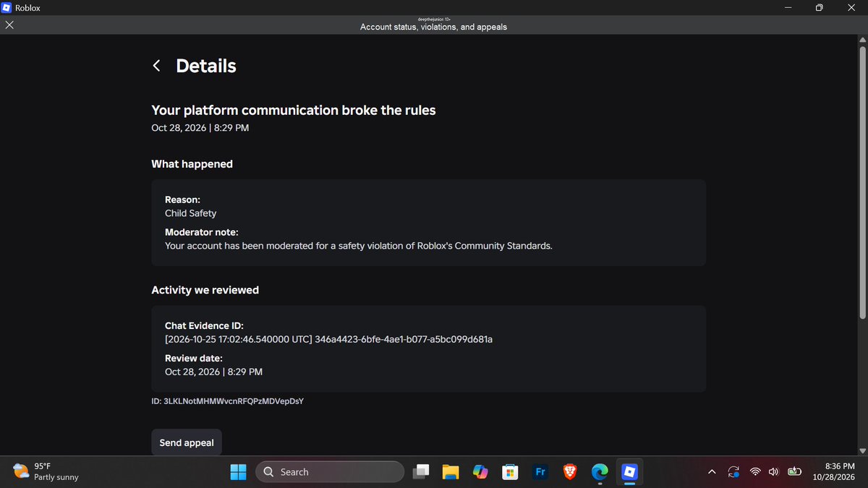Click the Send appeal button
868x488 pixels.
pos(187,442)
